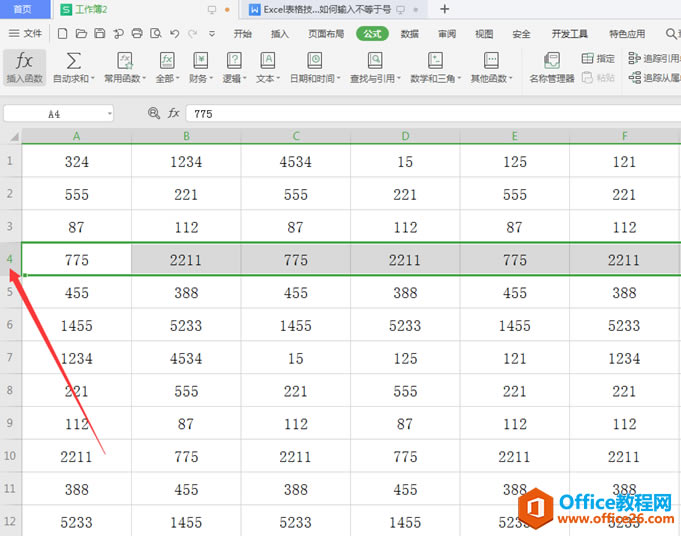Select the row 4 header
Viewport: 681px width, 536px height.
click(x=10, y=260)
